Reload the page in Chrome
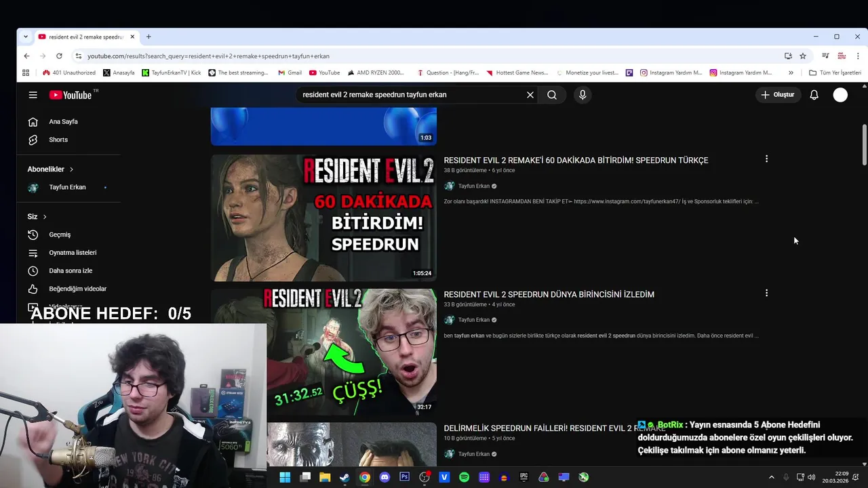 pyautogui.click(x=59, y=56)
